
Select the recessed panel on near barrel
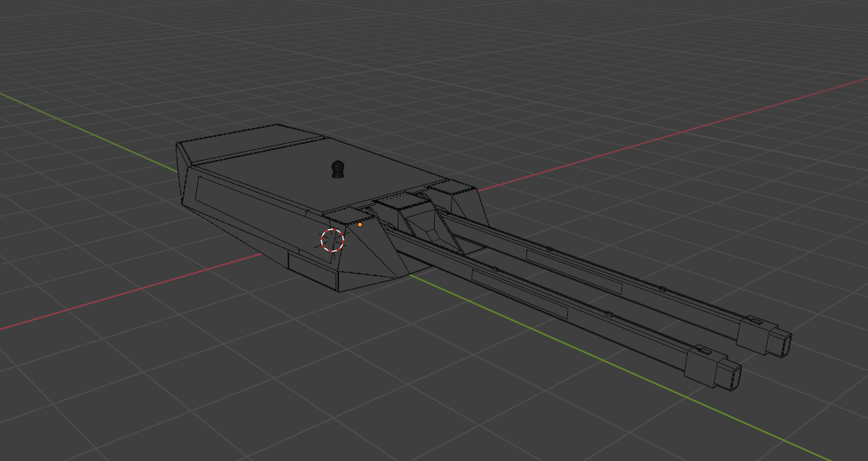pos(518,294)
